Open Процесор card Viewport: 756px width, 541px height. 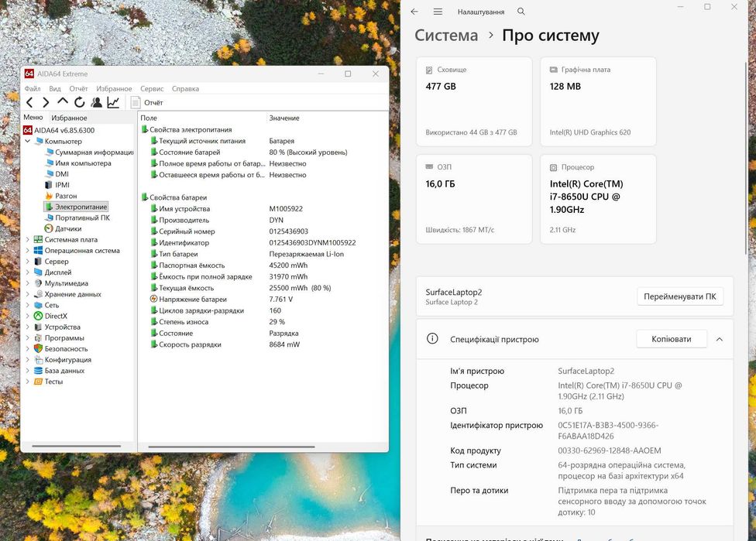[598, 199]
